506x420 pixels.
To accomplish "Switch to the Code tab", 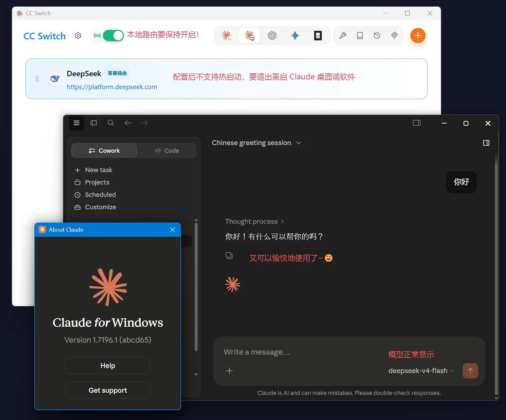I will click(167, 151).
